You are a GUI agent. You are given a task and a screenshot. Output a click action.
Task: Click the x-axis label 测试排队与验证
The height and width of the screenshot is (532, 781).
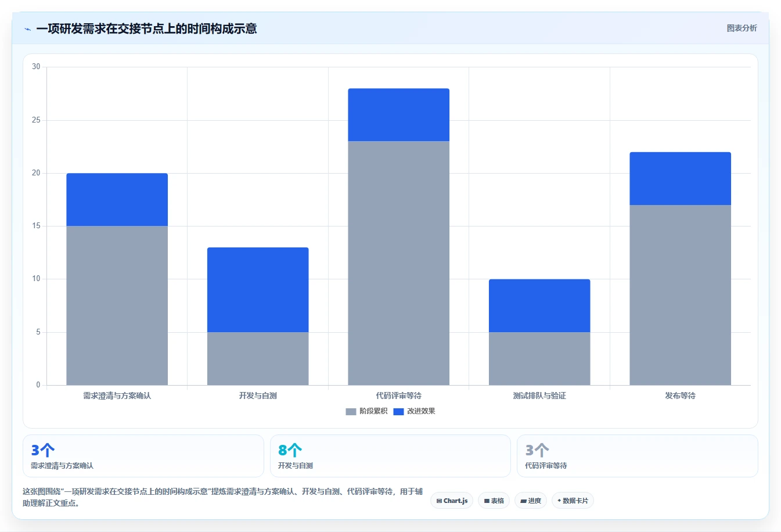coord(539,396)
